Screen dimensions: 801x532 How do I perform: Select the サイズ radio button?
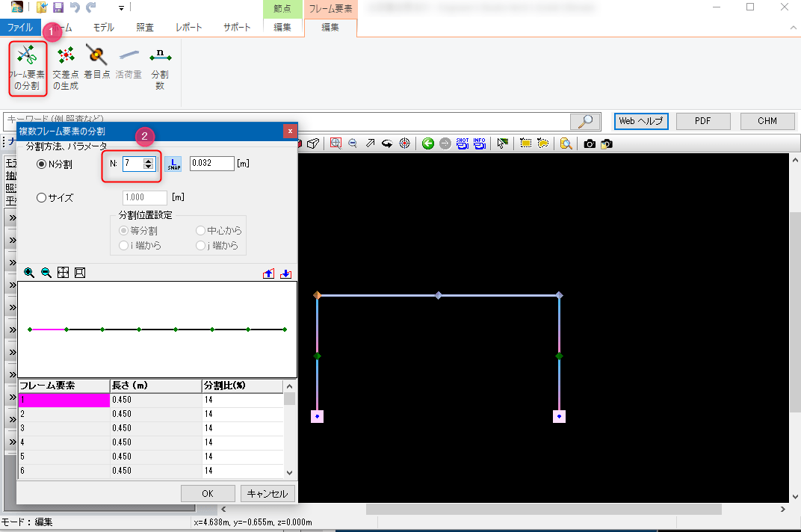pos(42,198)
